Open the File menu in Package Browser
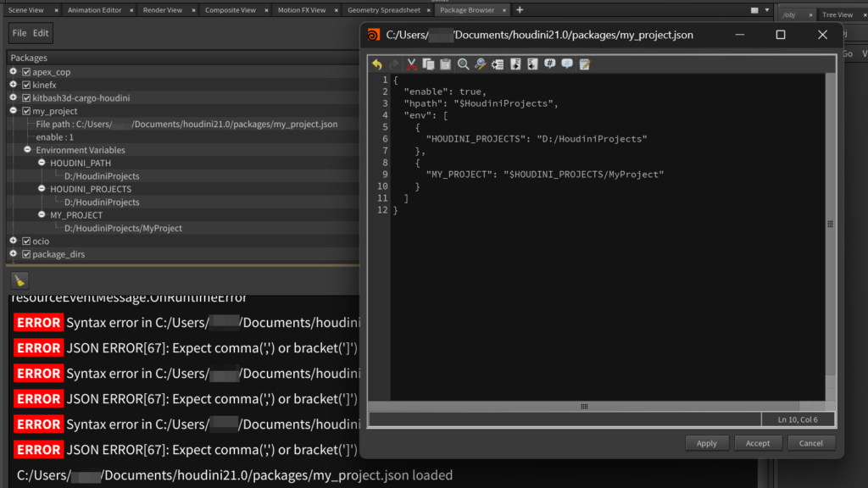Image resolution: width=868 pixels, height=488 pixels. (19, 33)
